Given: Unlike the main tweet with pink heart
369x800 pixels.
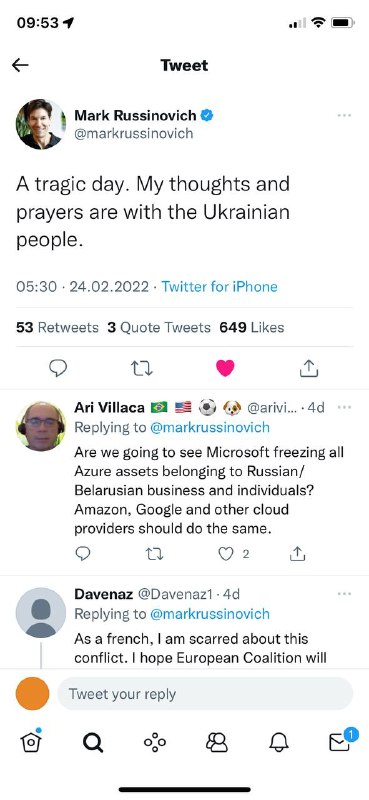Looking at the screenshot, I should click(225, 368).
